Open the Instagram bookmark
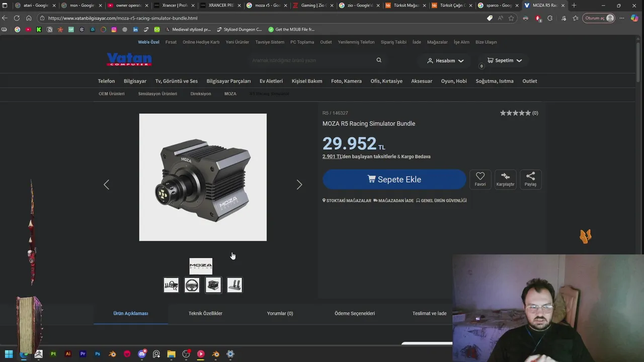Screen dimensions: 644x362 coord(114,30)
